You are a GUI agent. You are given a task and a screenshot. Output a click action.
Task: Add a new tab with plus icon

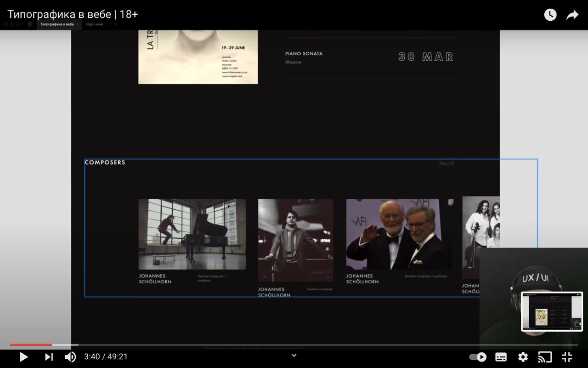click(x=115, y=24)
